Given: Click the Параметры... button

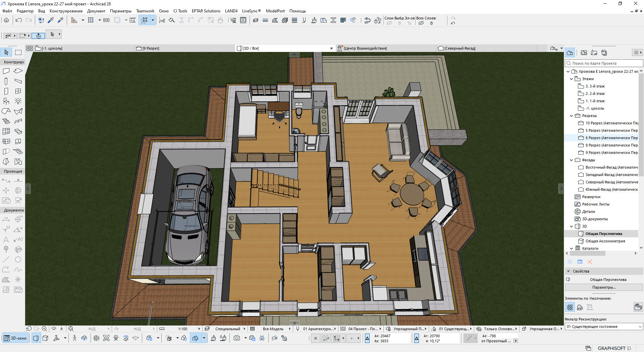Looking at the screenshot, I should [604, 287].
